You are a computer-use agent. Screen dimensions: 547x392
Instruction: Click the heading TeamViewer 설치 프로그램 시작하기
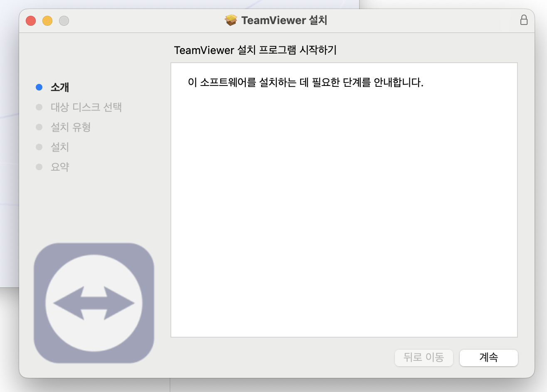coord(255,50)
